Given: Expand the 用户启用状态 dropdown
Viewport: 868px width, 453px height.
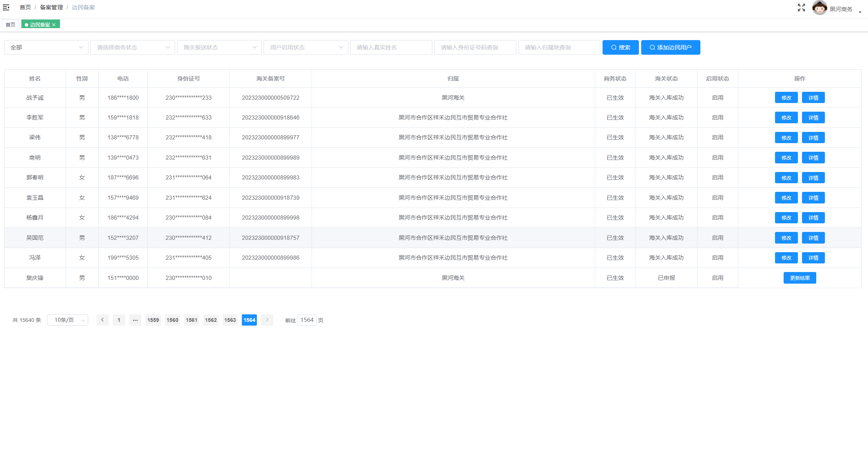Looking at the screenshot, I should [306, 48].
